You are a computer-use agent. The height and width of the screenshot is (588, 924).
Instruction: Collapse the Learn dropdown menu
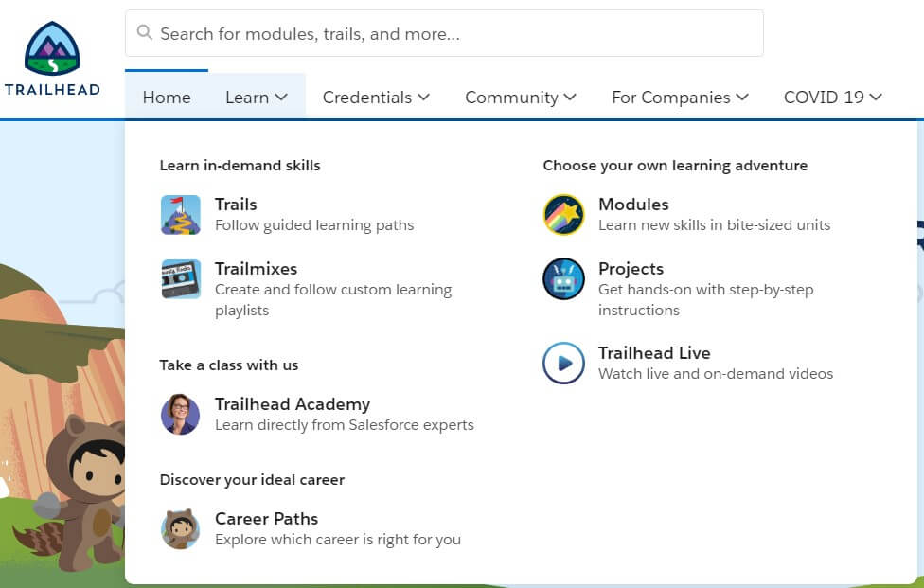(257, 98)
